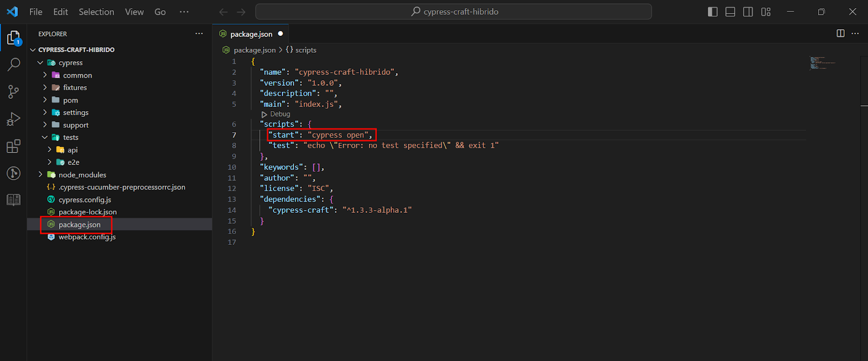Screen dimensions: 868x361
Task: Expand the fixtures folder chevron
Action: [45, 87]
